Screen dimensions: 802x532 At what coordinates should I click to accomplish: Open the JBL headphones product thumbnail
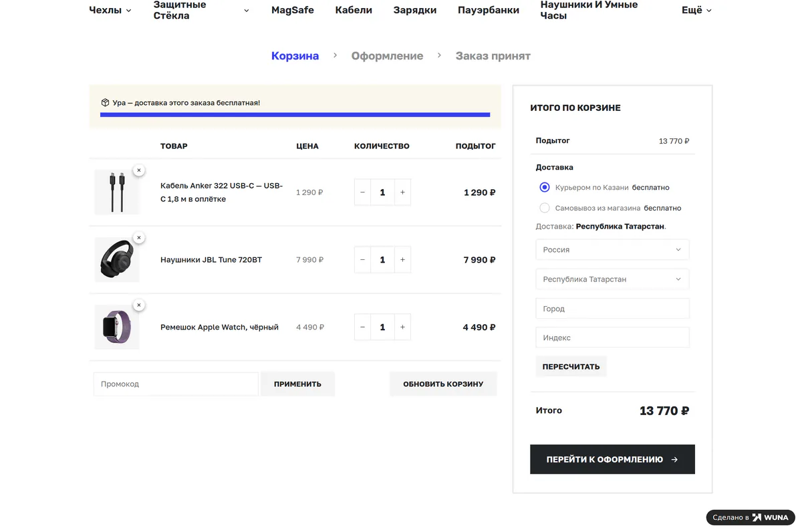pyautogui.click(x=117, y=260)
